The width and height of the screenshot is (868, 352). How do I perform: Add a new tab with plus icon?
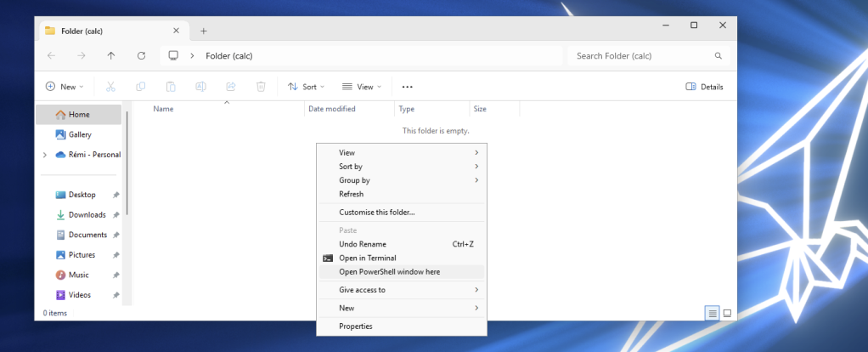pyautogui.click(x=203, y=31)
